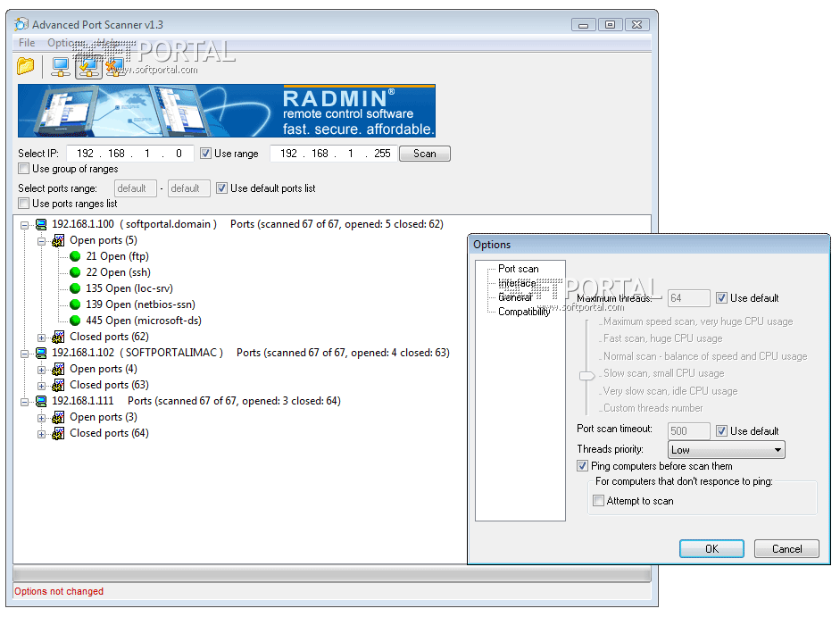Enable the Use group of ranges checkbox

(23, 169)
